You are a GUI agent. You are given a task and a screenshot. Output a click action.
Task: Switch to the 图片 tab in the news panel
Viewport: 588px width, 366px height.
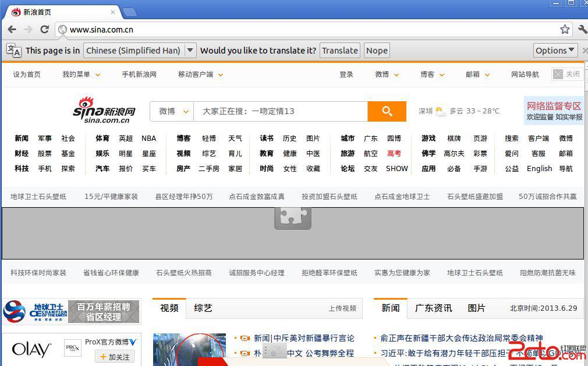tap(477, 308)
